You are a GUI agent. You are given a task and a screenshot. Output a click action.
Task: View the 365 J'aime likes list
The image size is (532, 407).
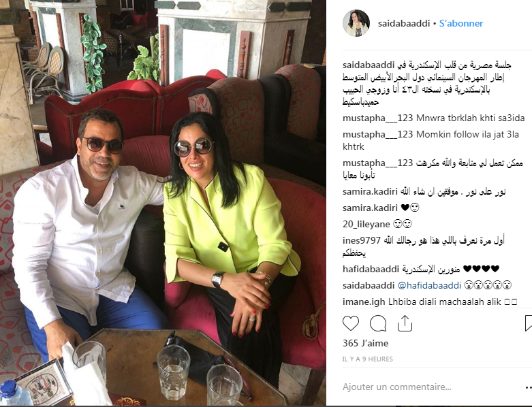365,343
